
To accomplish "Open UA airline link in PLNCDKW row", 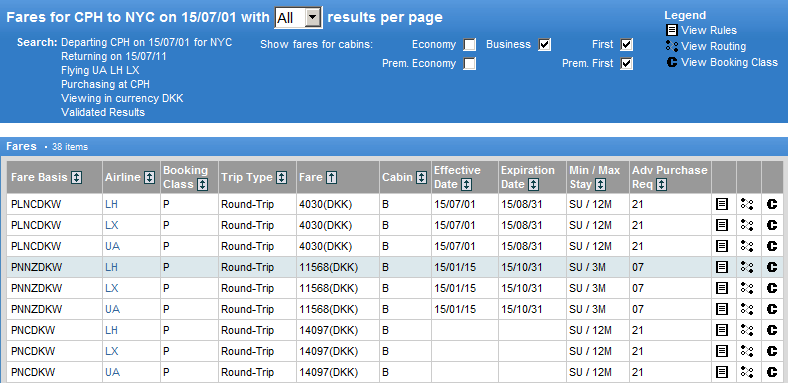I will (113, 246).
